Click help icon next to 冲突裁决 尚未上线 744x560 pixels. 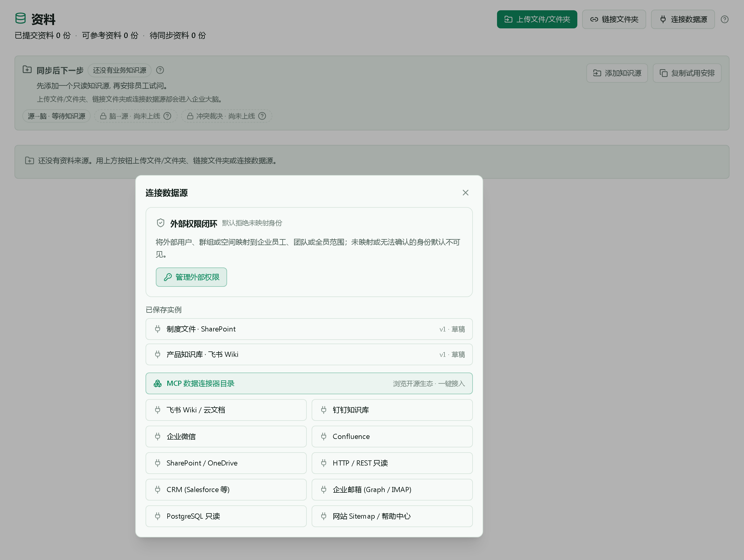click(262, 116)
